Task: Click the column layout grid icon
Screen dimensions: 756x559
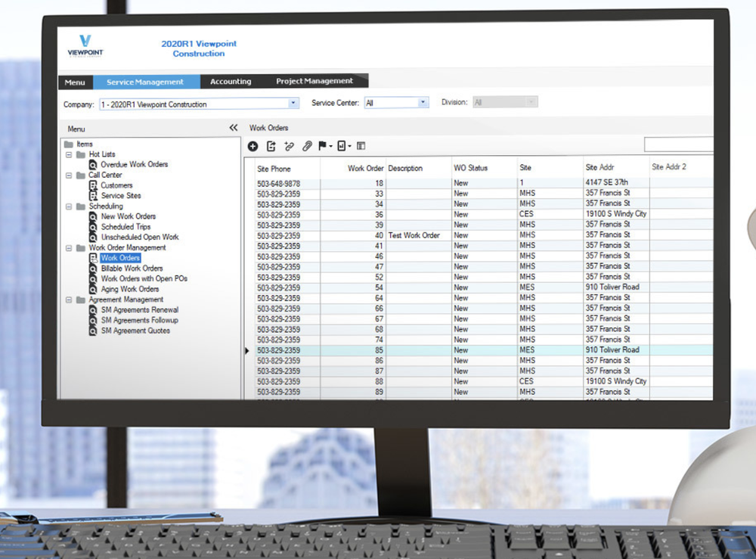Action: (x=361, y=146)
